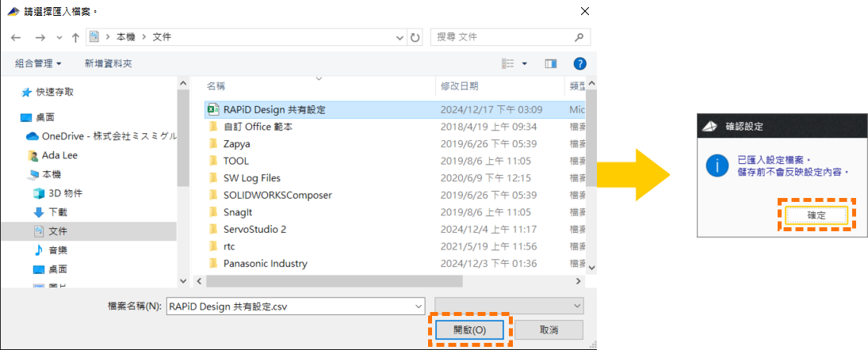Select 文件 in navigation pane
The width and height of the screenshot is (868, 350).
coord(89,230)
